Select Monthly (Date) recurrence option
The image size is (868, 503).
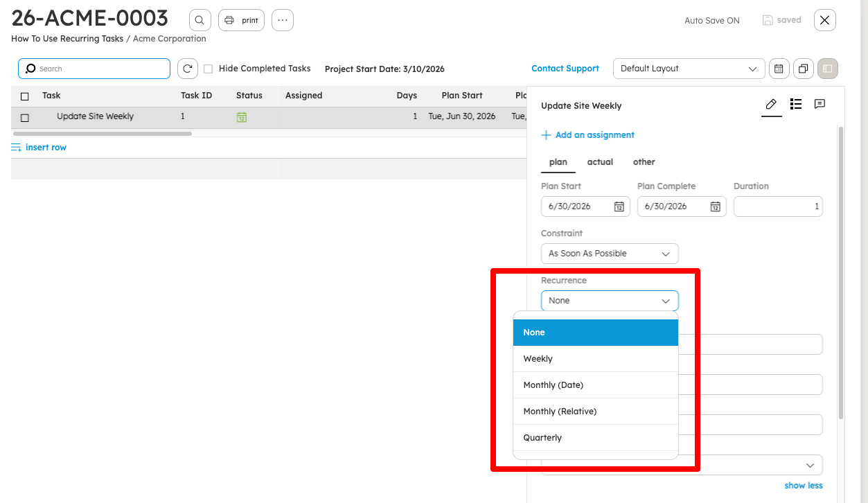pos(596,385)
